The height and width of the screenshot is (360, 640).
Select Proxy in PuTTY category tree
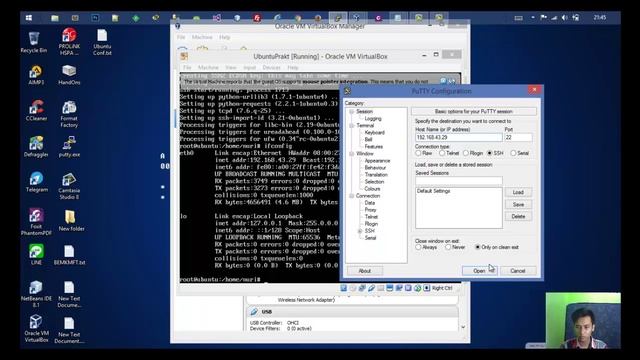pyautogui.click(x=370, y=210)
